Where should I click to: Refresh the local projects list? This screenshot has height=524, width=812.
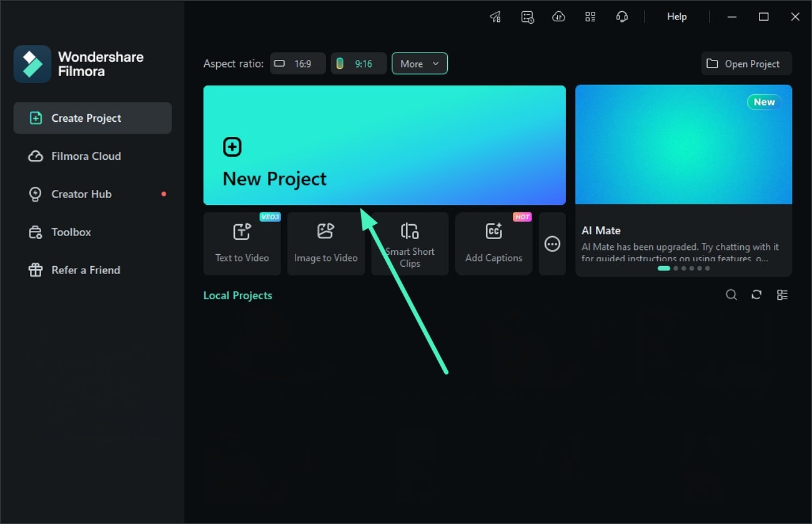tap(756, 295)
